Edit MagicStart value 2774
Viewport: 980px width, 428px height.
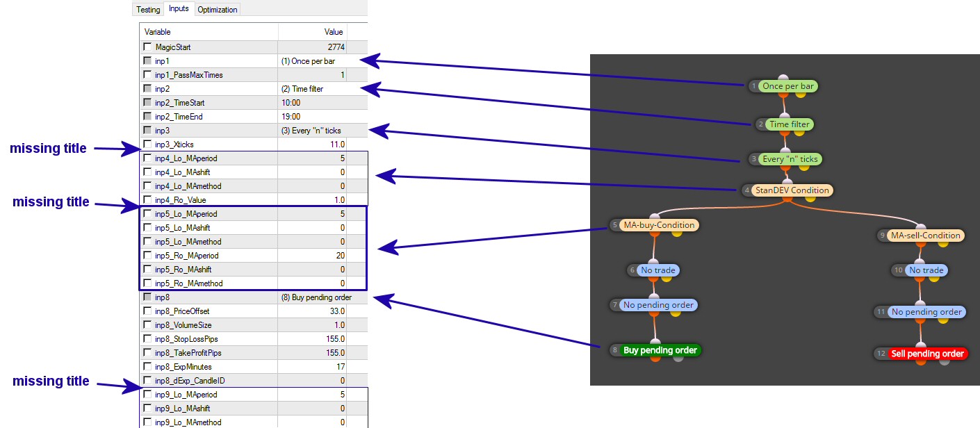click(x=313, y=47)
